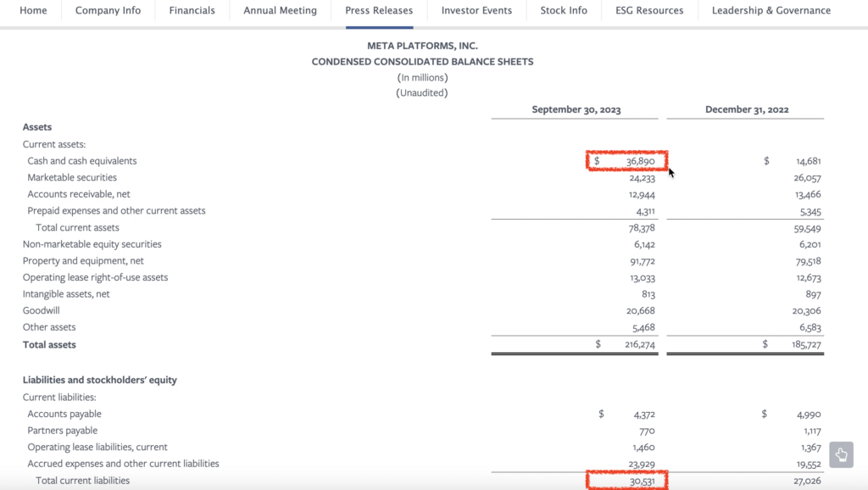
Task: Click the "(Unaudited)" note
Action: pyautogui.click(x=422, y=93)
